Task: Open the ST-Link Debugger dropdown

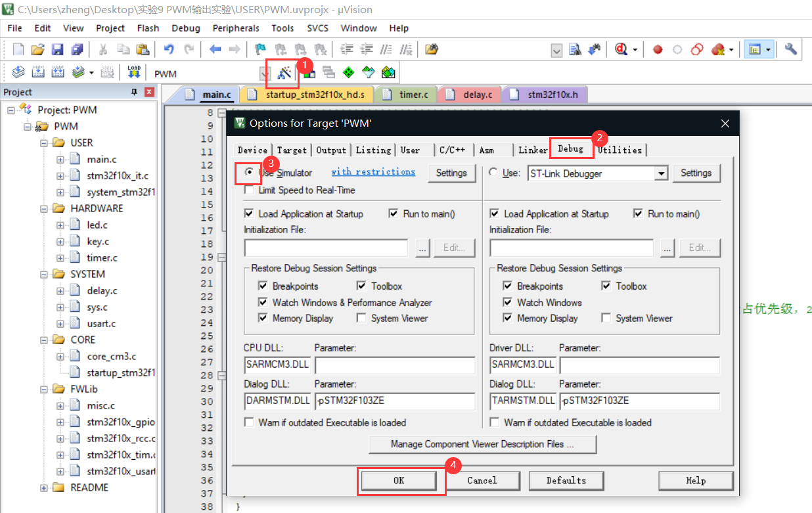Action: click(661, 173)
